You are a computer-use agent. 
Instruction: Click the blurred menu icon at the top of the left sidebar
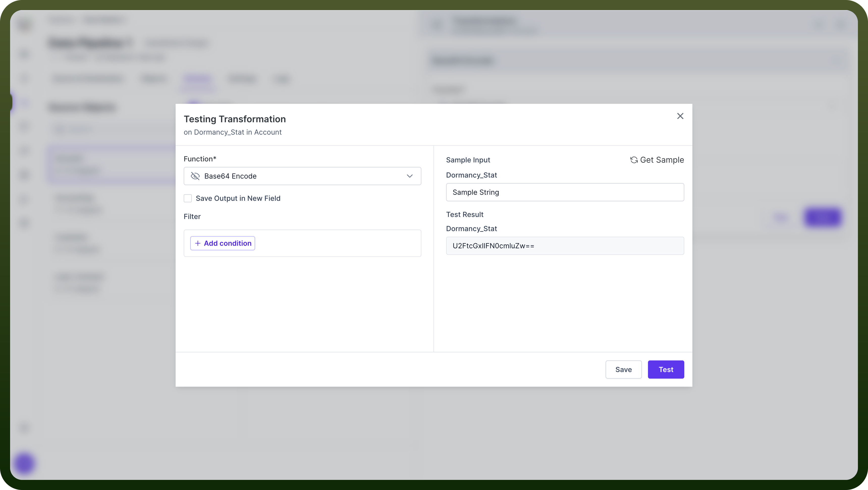[24, 25]
